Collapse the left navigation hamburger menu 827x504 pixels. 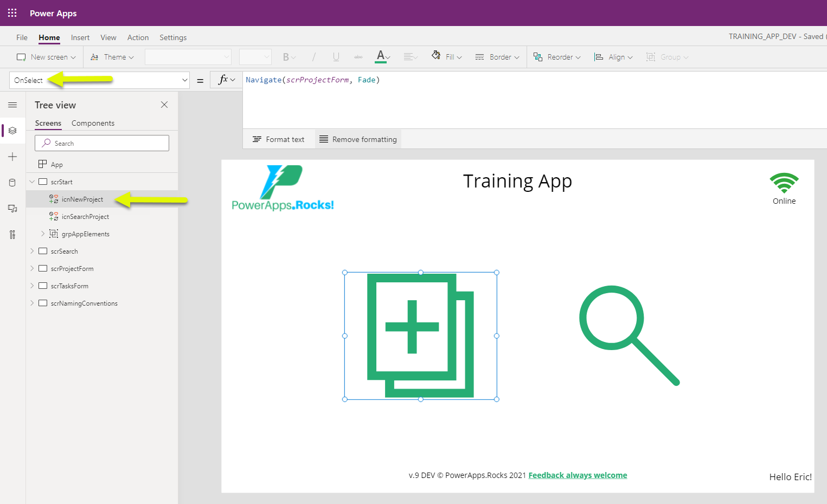[12, 105]
